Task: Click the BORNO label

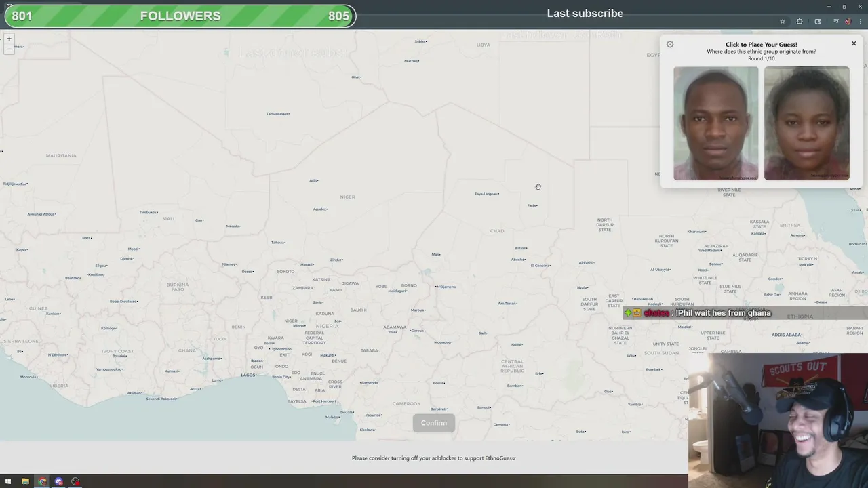Action: pos(409,285)
